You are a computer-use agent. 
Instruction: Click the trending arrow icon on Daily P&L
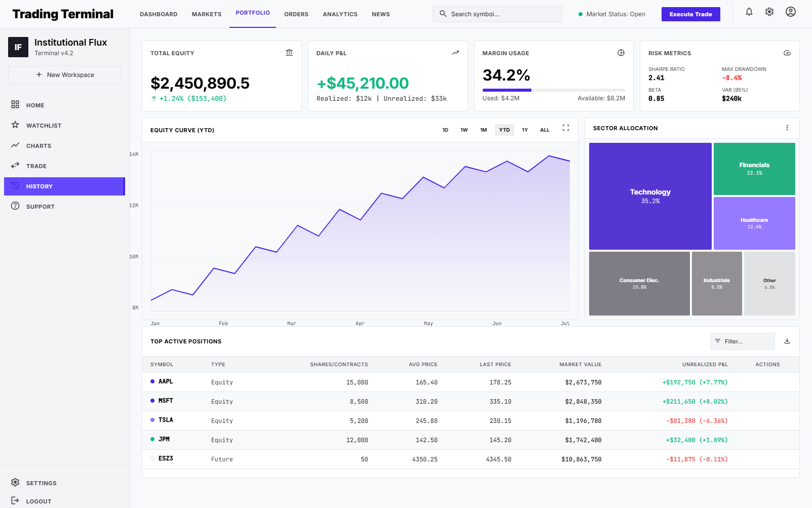coord(455,53)
